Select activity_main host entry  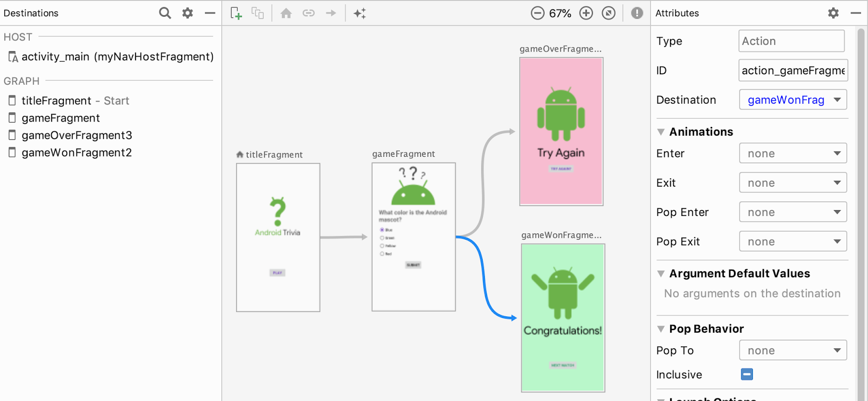click(111, 56)
